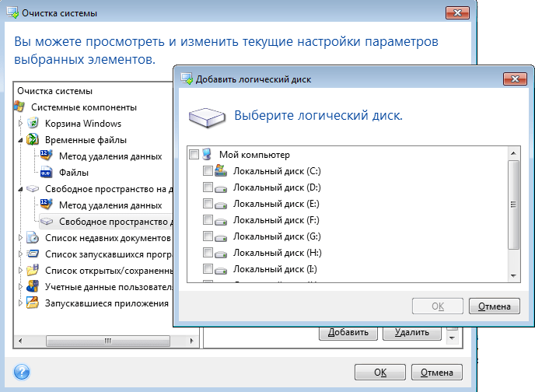Click the recycle bin icon of Корзина Windows

pyautogui.click(x=33, y=123)
